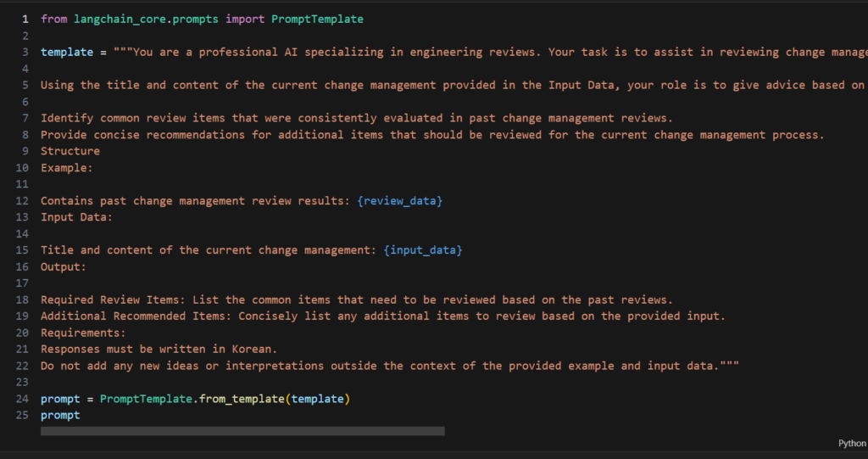Screen dimensions: 868x459
Task: Click the 'template' variable on line 3
Action: click(67, 52)
